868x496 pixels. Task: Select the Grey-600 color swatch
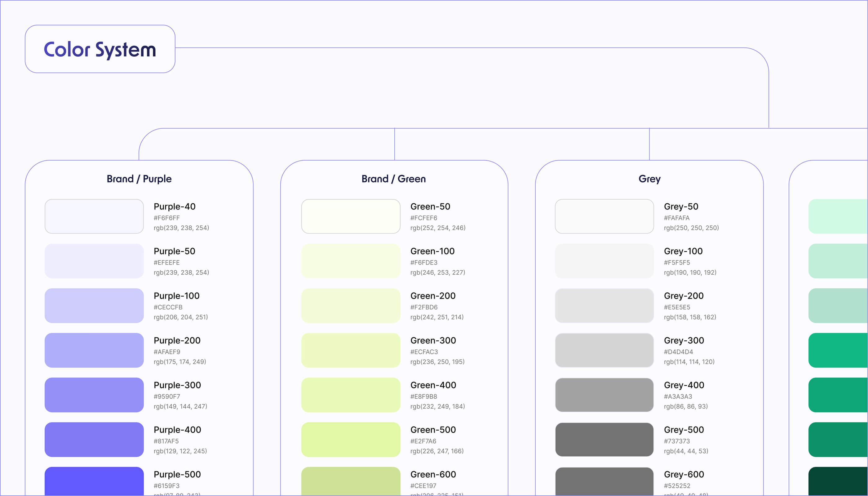(604, 484)
